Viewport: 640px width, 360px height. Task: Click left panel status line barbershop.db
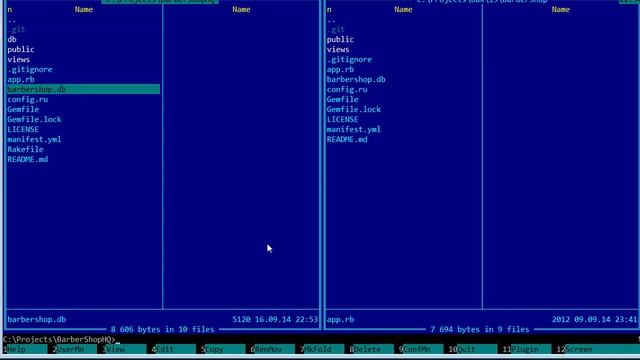coord(37,320)
